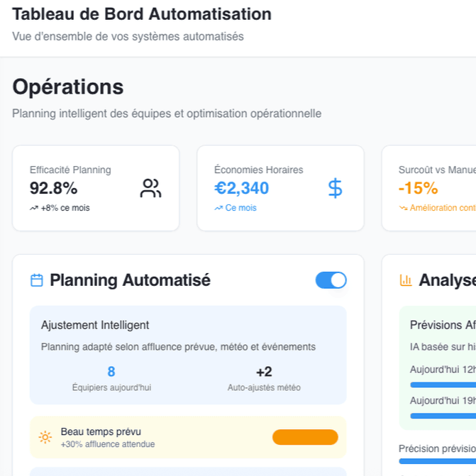Click the blue trend arrow beside Ce mois
Image resolution: width=476 pixels, height=476 pixels.
(218, 209)
